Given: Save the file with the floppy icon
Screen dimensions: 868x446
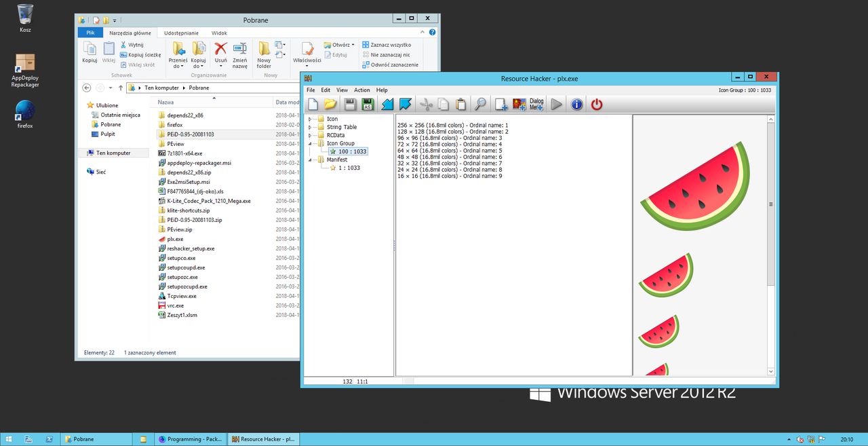Looking at the screenshot, I should 350,104.
